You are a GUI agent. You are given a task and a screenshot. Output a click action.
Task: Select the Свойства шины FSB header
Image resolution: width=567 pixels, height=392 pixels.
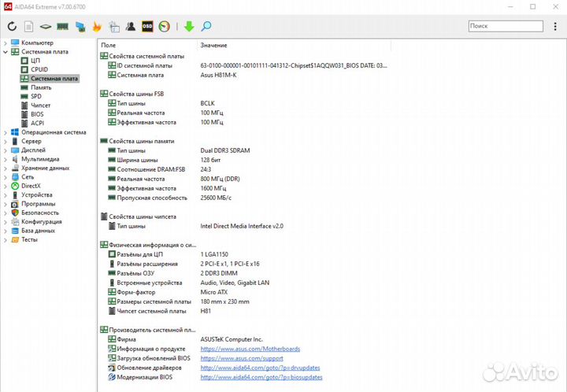tap(132, 94)
